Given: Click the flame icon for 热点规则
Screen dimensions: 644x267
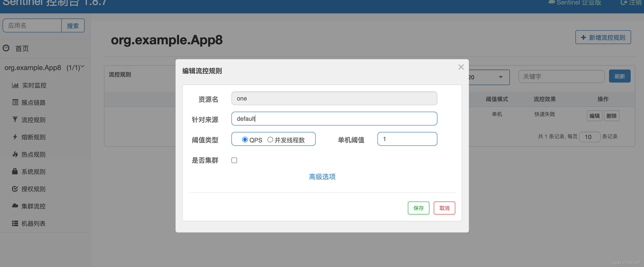Looking at the screenshot, I should tap(15, 154).
